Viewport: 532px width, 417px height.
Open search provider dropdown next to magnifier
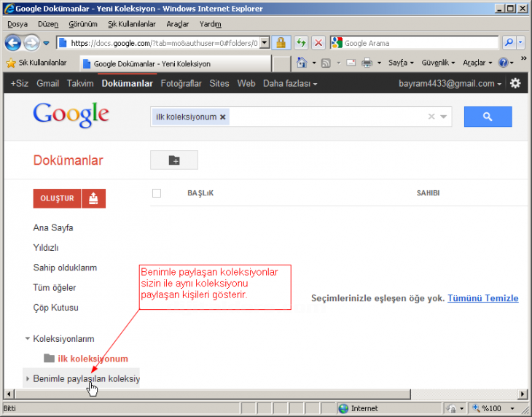click(520, 43)
